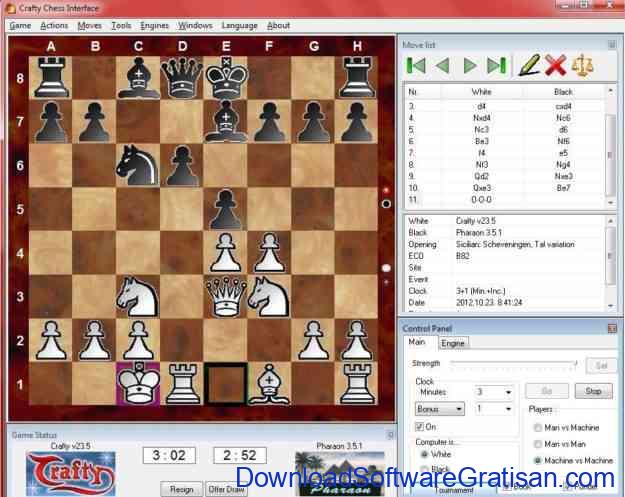The height and width of the screenshot is (497, 625).
Task: Open the Engines menu
Action: click(x=155, y=26)
